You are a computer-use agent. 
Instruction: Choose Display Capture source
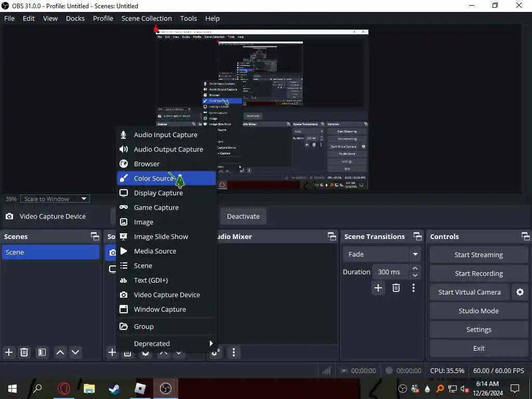pyautogui.click(x=166, y=193)
